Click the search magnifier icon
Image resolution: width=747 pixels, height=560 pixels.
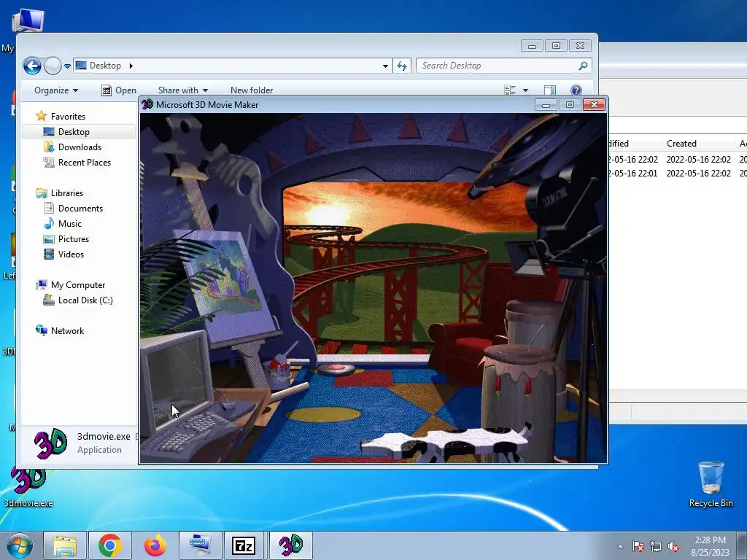click(583, 66)
